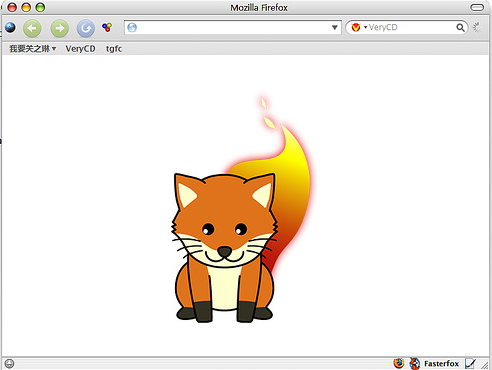492x370 pixels.
Task: Click the colorful balls toolbar icon
Action: [x=107, y=27]
